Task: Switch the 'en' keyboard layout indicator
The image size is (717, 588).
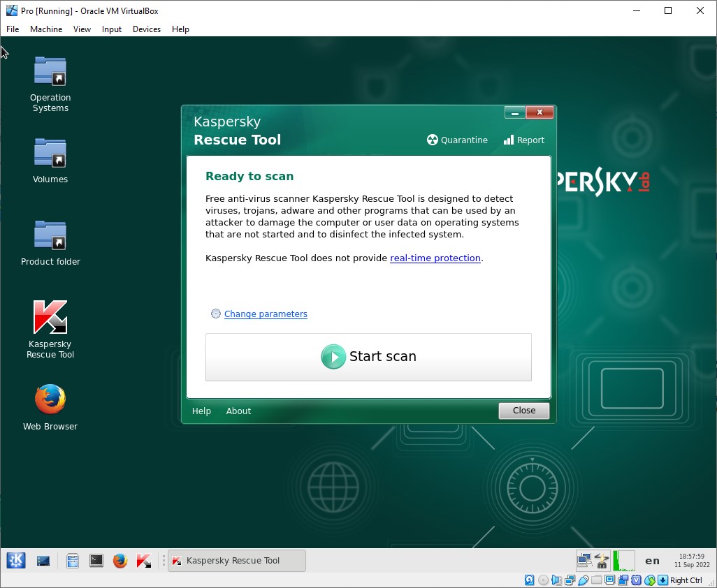Action: [x=652, y=561]
